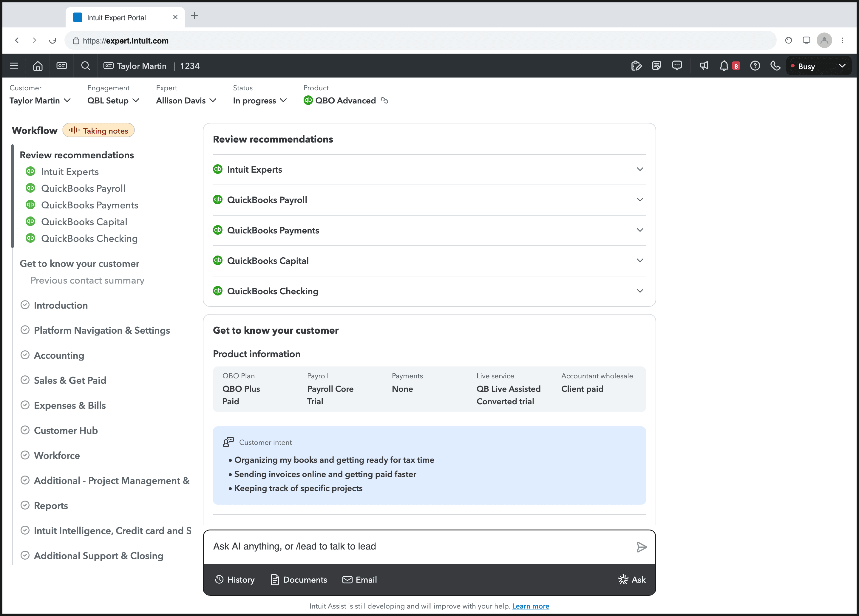Open a new browser tab with the plus icon
The image size is (859, 616).
tap(194, 16)
